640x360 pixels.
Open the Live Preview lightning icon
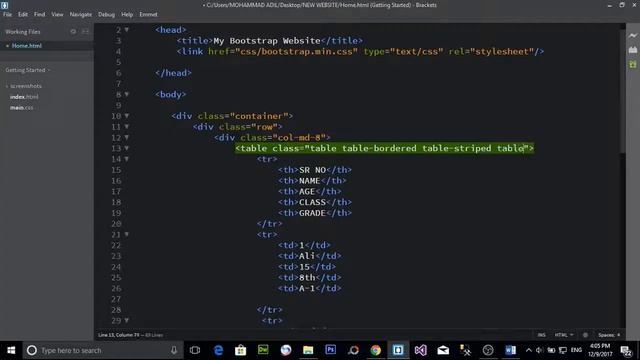point(633,36)
